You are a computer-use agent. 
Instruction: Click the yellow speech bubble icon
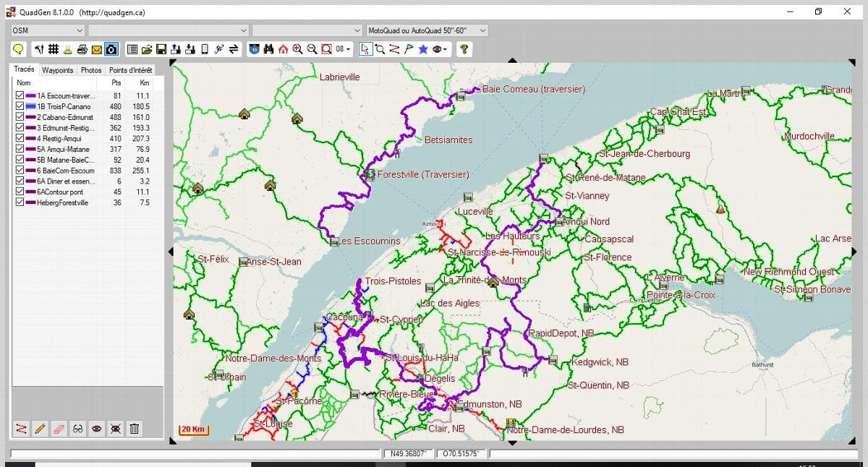tap(18, 49)
